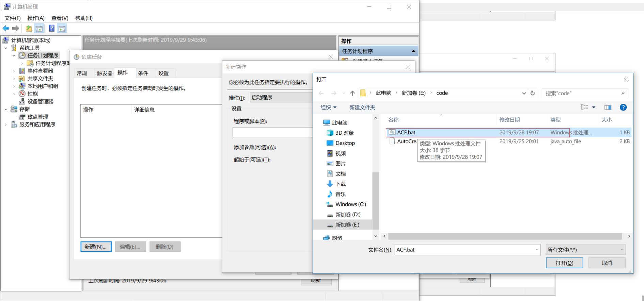Select 任务计划程序 in the console tree
The image size is (644, 301).
(x=43, y=55)
